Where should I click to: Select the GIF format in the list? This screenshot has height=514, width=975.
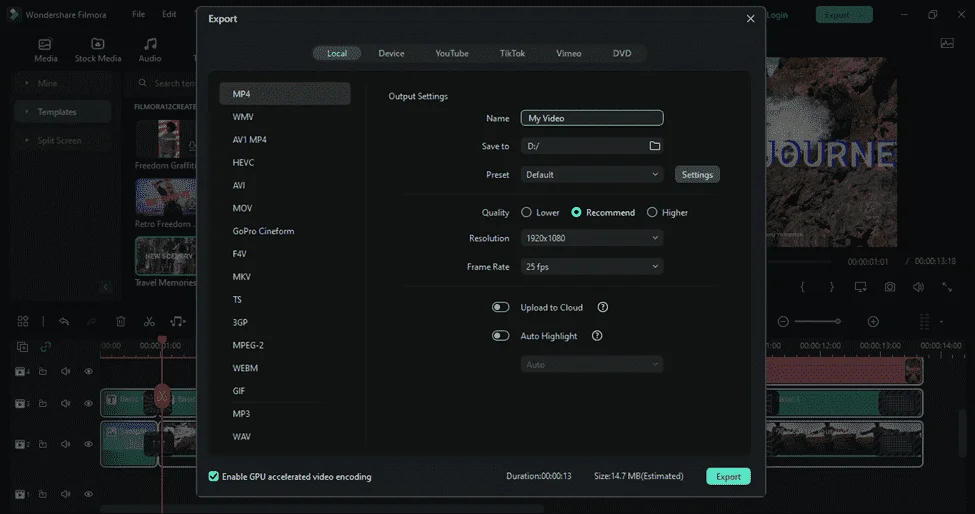(239, 391)
